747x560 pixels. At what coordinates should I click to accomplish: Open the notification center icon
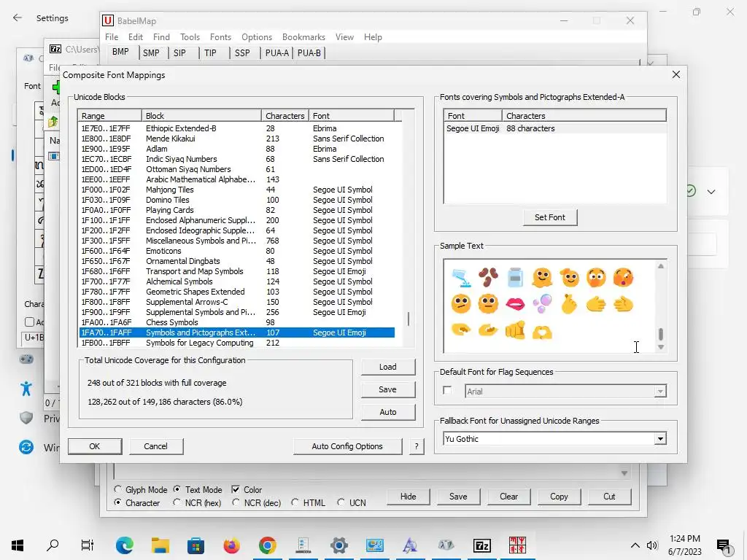[x=724, y=545]
